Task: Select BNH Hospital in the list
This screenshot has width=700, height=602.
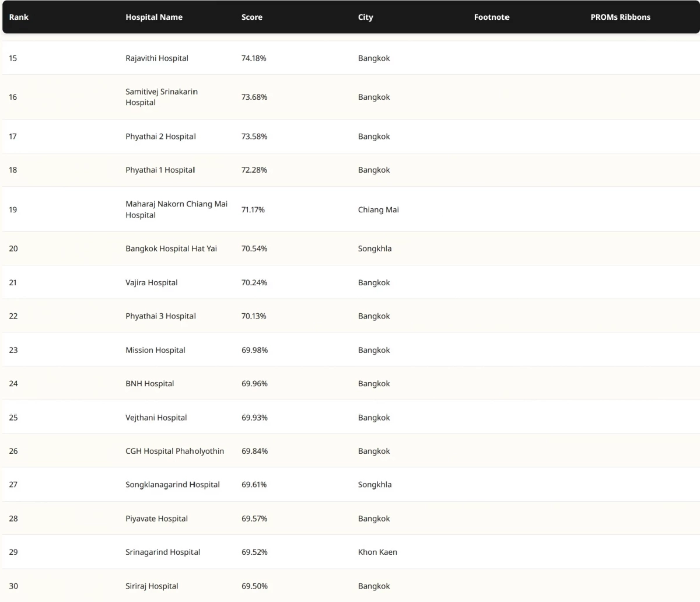Action: (x=150, y=384)
